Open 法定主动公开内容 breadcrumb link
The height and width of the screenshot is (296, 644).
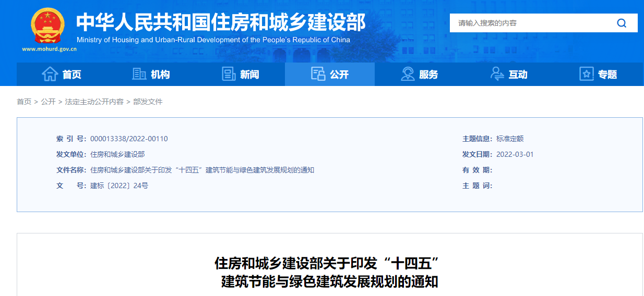point(94,102)
